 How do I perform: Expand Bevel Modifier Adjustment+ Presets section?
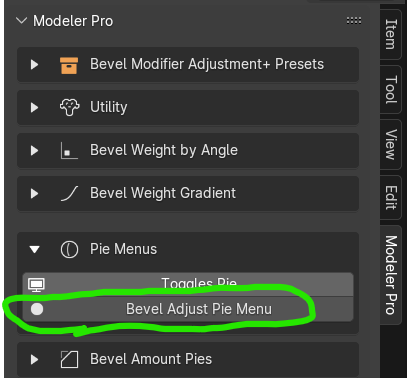tap(34, 65)
